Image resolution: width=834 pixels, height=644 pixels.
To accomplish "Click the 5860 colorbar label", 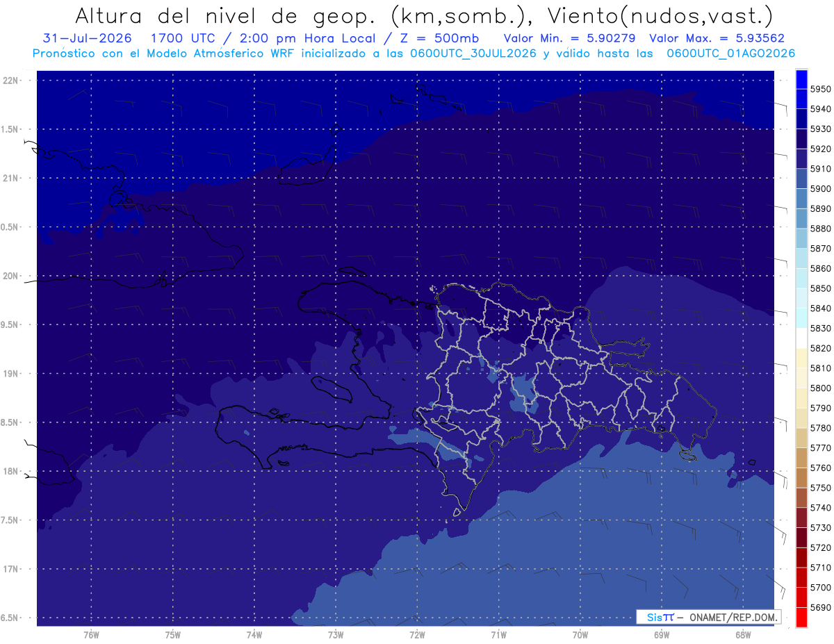I will tap(821, 268).
